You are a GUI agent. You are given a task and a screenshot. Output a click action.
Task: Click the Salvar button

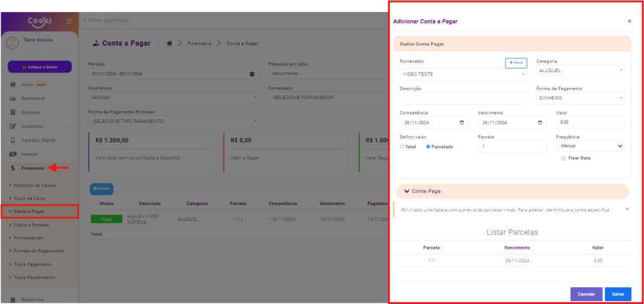[618, 294]
